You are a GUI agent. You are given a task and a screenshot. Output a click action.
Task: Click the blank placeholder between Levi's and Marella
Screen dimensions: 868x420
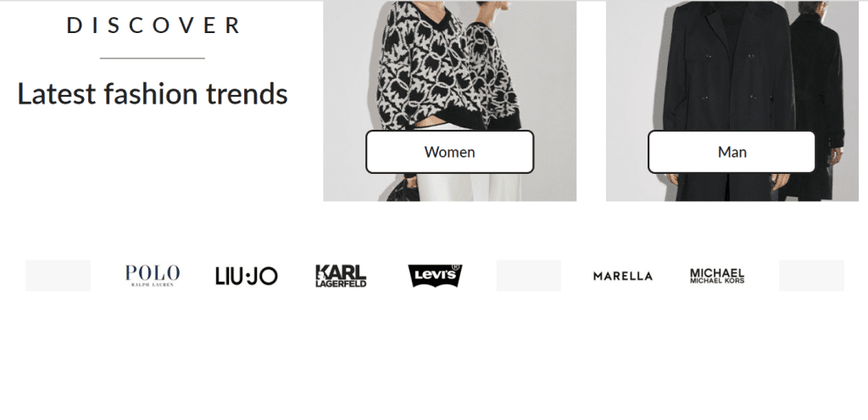[529, 276]
